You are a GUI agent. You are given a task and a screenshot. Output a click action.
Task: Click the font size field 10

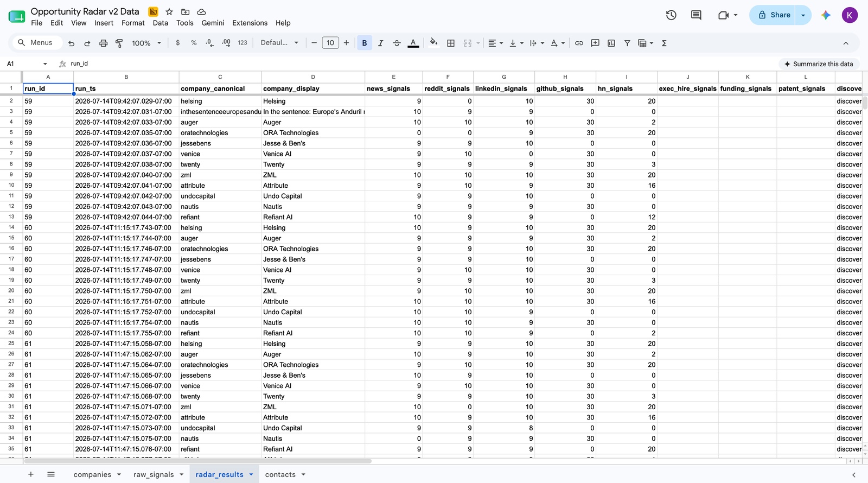pos(330,43)
